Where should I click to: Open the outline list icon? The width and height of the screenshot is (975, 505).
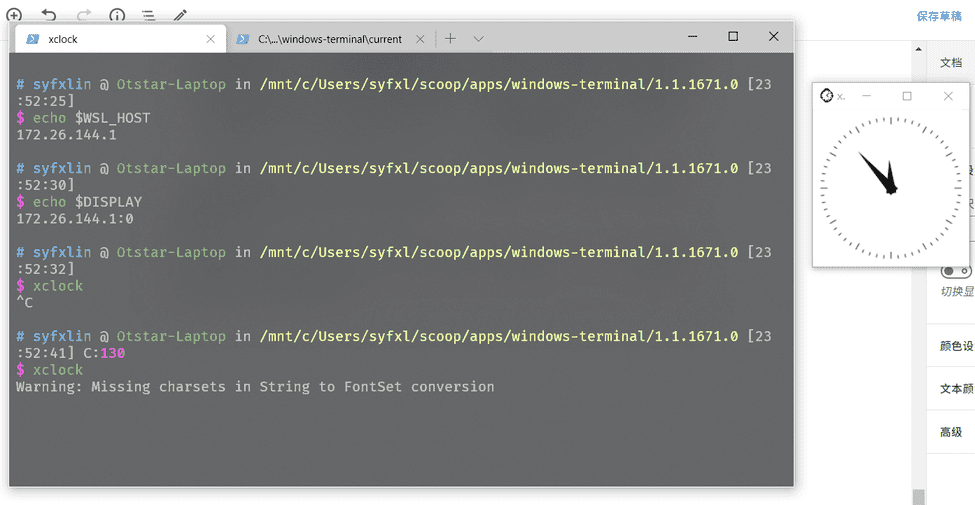[148, 15]
